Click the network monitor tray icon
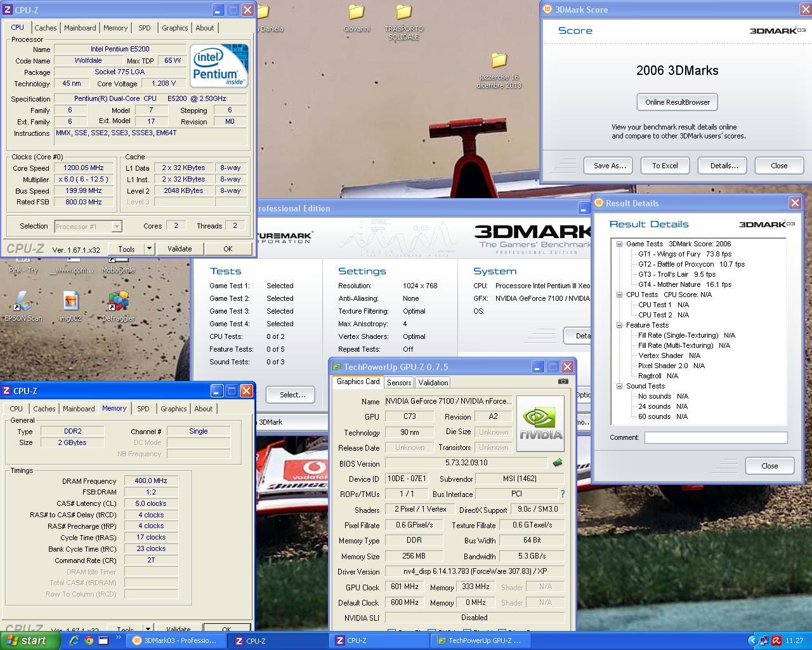This screenshot has width=812, height=650. [764, 640]
